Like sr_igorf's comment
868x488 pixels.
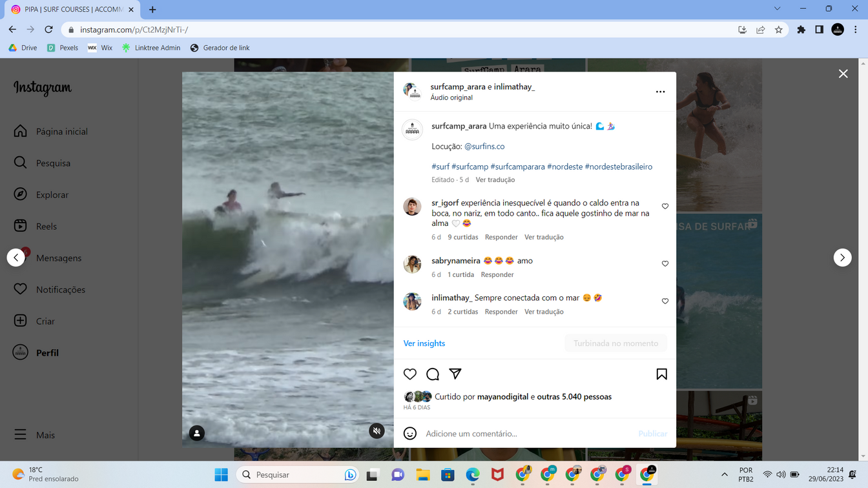point(665,207)
